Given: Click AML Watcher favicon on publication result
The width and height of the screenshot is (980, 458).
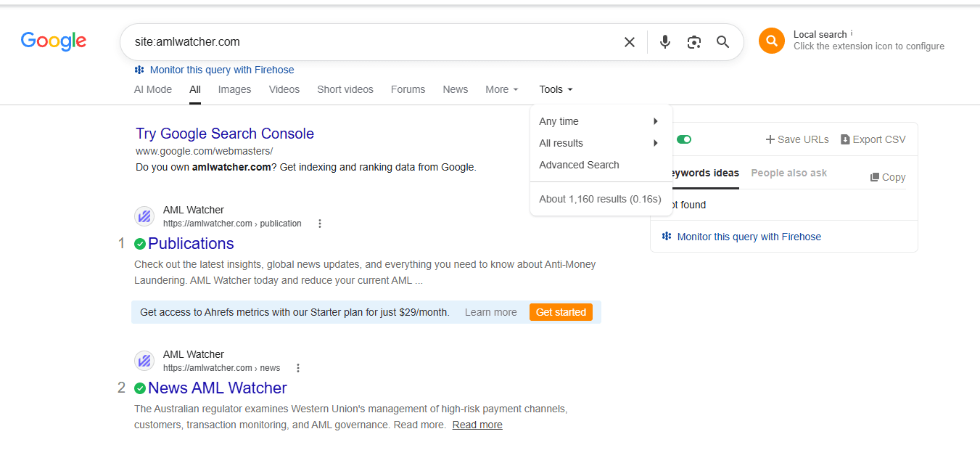Looking at the screenshot, I should pos(144,216).
